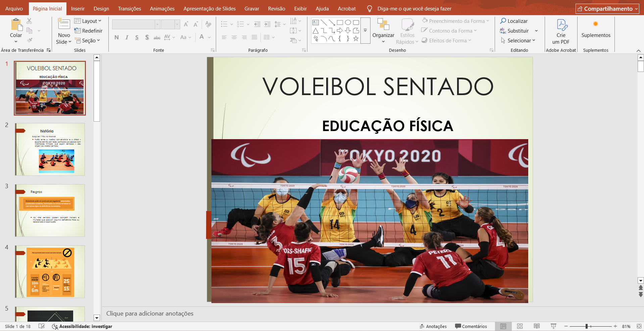Open the Layout dropdown

[x=88, y=21]
